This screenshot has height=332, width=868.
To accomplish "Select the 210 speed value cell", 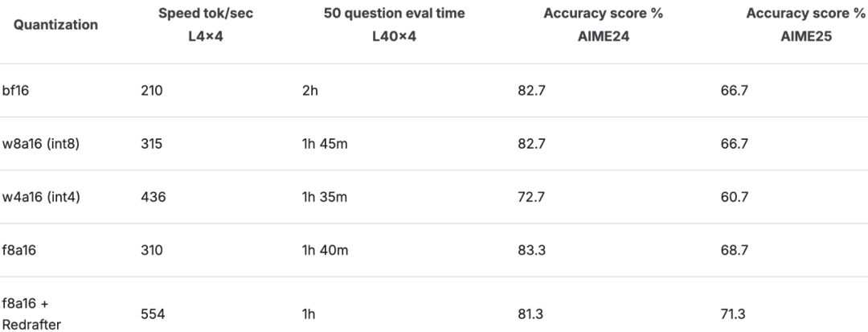I will click(151, 91).
